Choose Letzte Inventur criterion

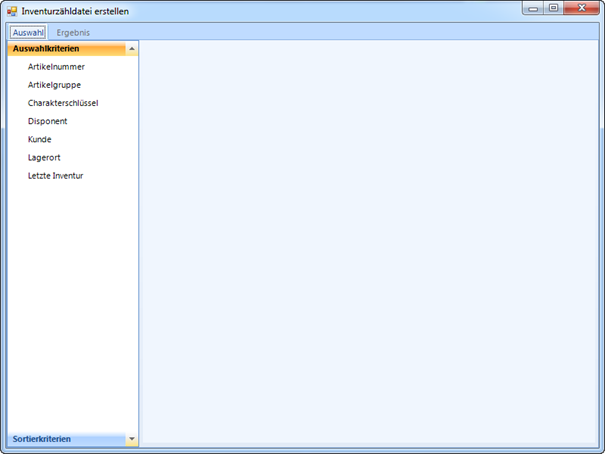pos(56,176)
